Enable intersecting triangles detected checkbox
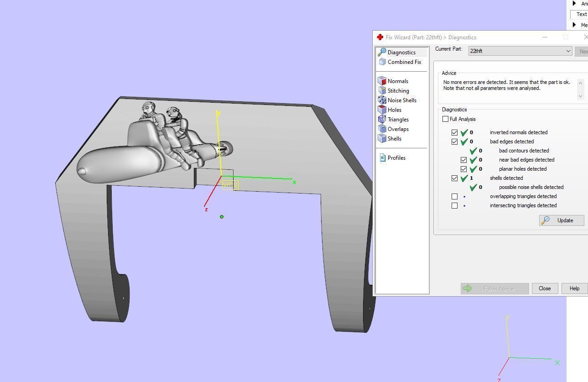 click(454, 205)
